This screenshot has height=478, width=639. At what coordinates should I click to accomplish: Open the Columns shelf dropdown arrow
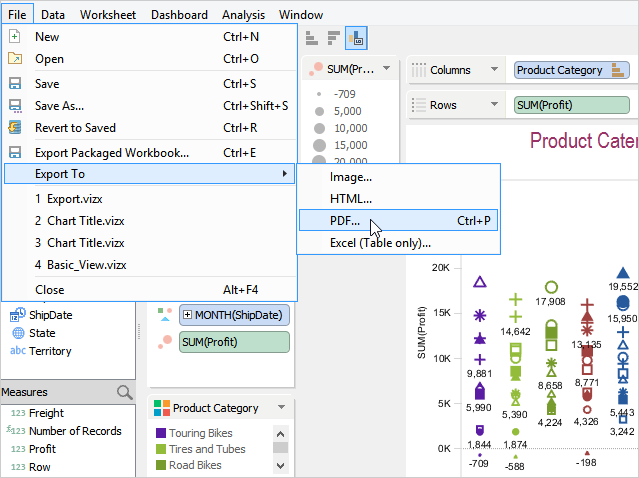[494, 70]
